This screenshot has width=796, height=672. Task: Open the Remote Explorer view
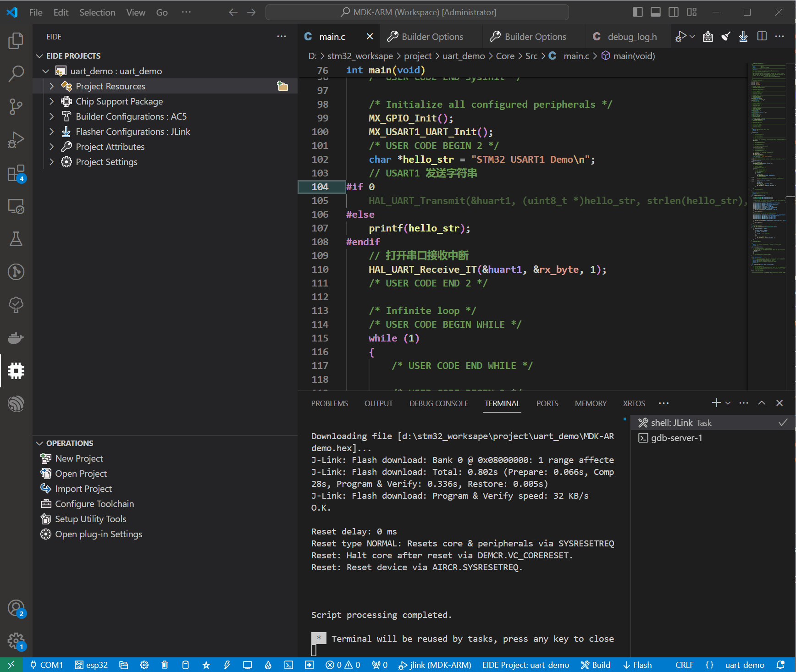[x=16, y=206]
